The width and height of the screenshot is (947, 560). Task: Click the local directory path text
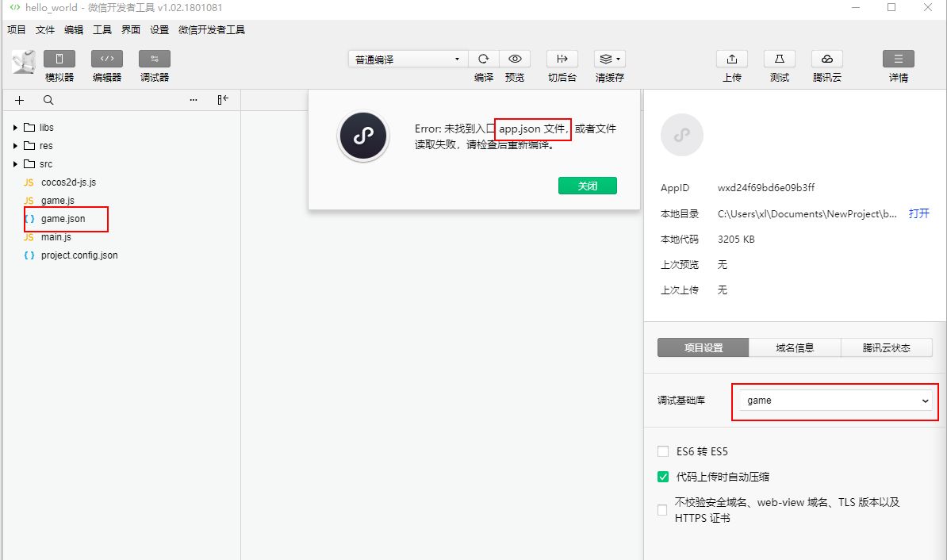pyautogui.click(x=807, y=214)
